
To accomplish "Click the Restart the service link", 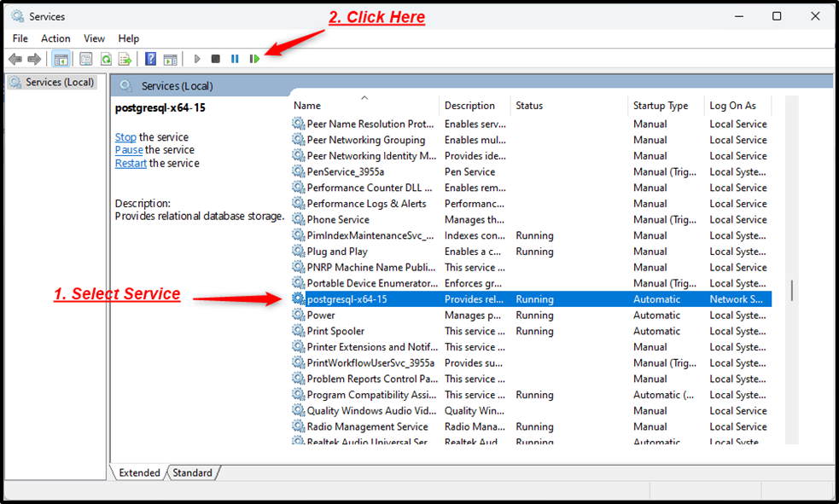I will coord(131,163).
